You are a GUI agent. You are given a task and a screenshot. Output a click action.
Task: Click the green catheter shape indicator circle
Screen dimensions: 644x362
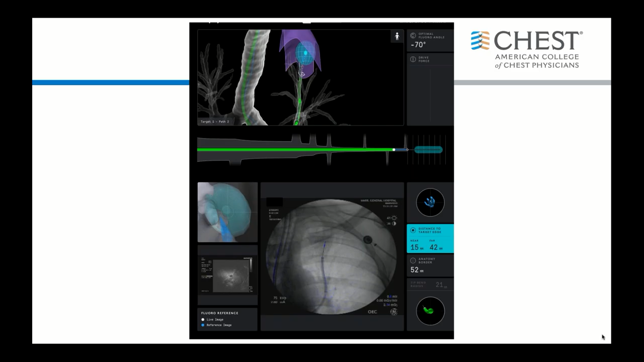[x=430, y=311]
